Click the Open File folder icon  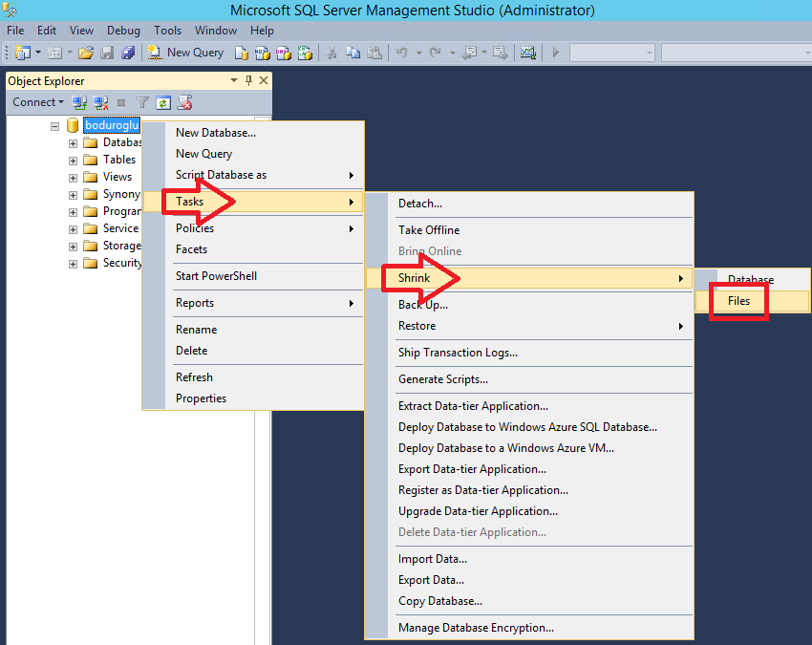pos(86,53)
